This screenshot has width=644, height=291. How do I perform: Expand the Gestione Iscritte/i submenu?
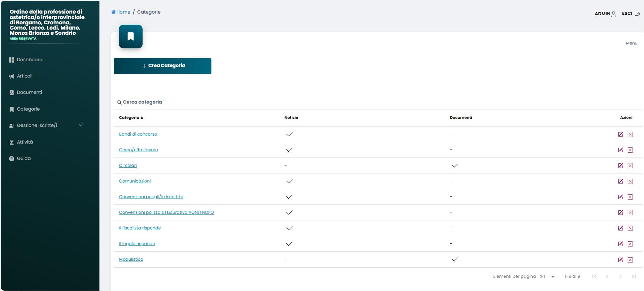tap(81, 125)
